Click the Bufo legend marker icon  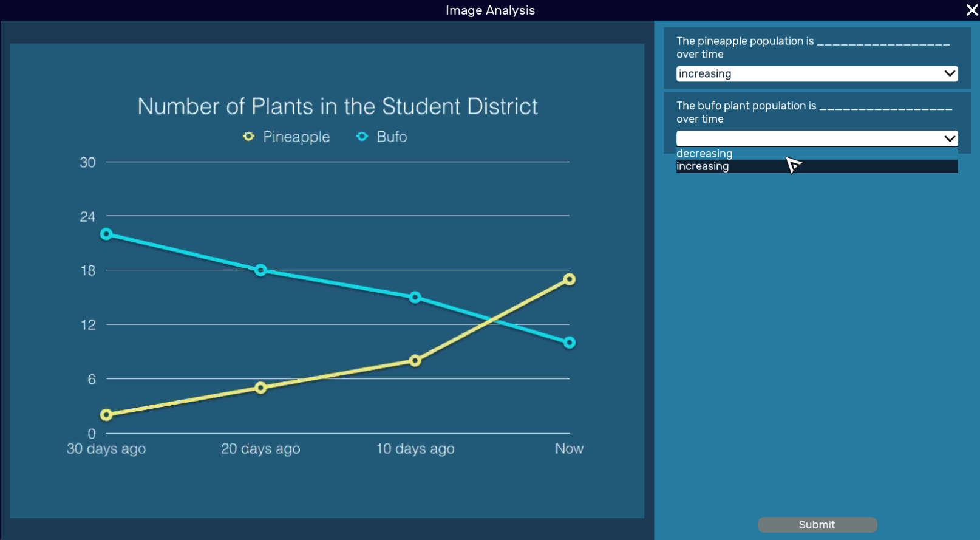[362, 137]
